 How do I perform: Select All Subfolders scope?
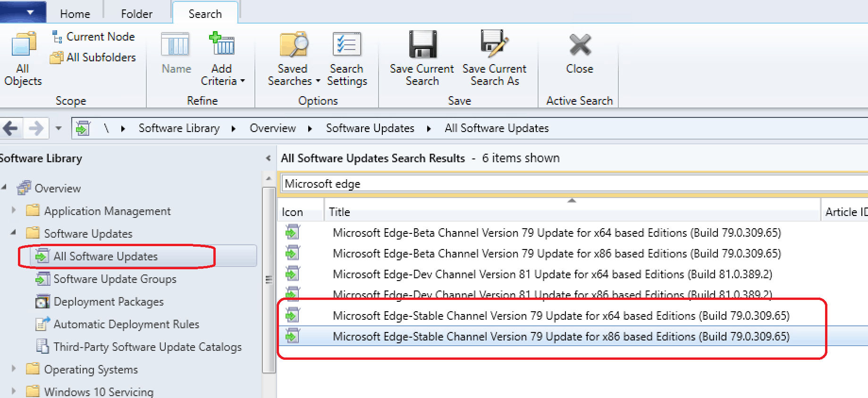point(93,58)
